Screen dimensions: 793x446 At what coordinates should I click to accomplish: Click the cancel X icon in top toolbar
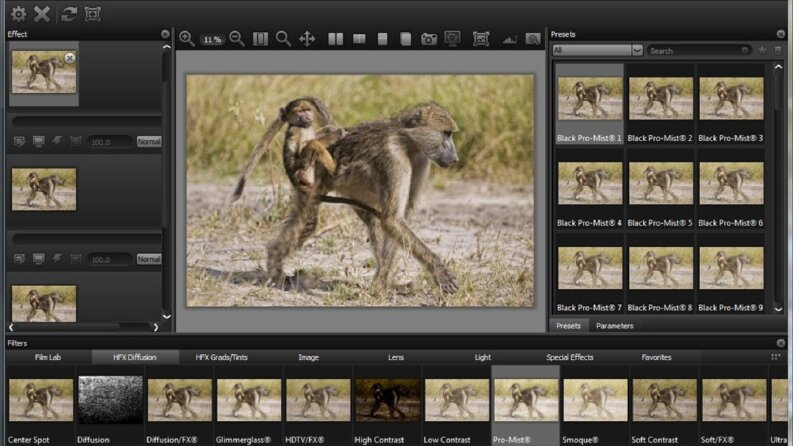point(42,14)
